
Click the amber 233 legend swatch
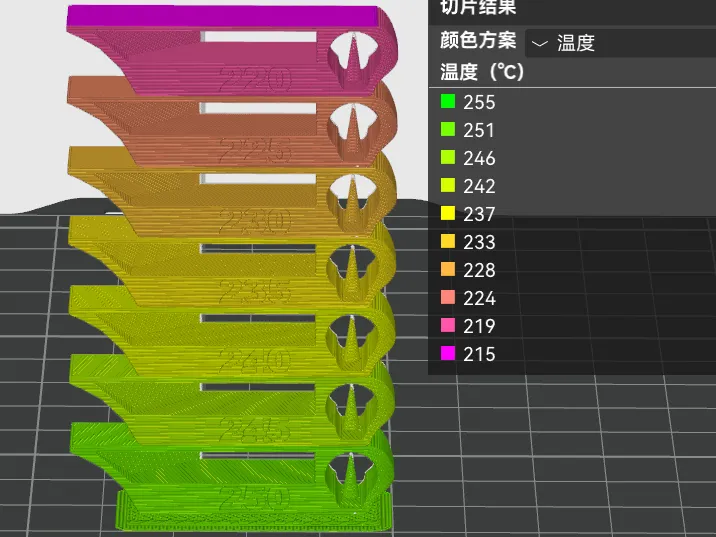point(448,241)
